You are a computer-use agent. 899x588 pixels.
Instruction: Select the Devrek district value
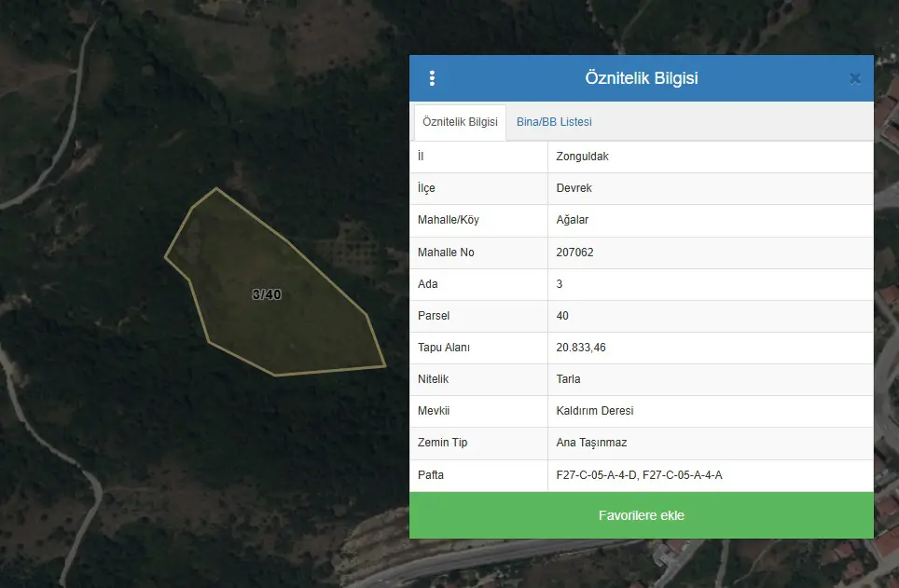coord(574,188)
